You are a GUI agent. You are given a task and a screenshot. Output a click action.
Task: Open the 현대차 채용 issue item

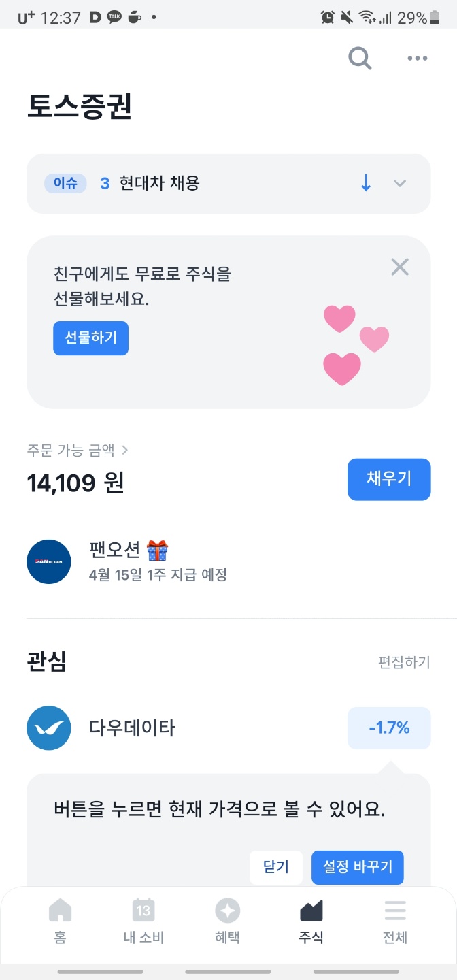pos(159,183)
